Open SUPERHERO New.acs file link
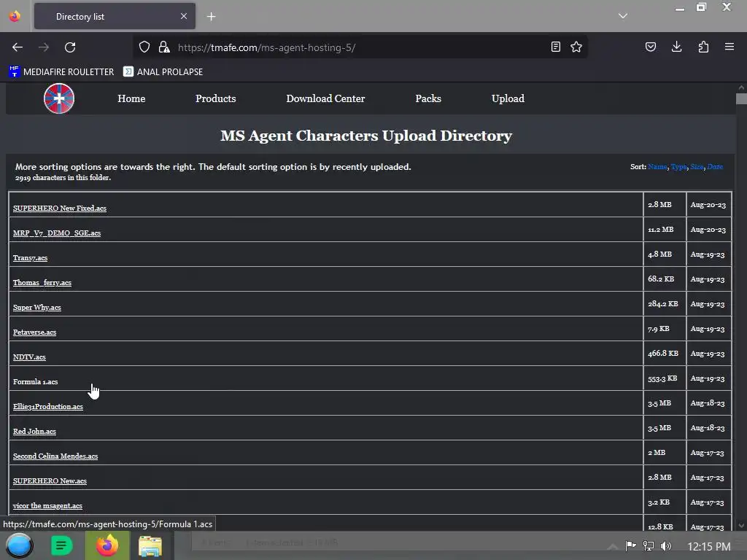The height and width of the screenshot is (560, 747). 50,481
